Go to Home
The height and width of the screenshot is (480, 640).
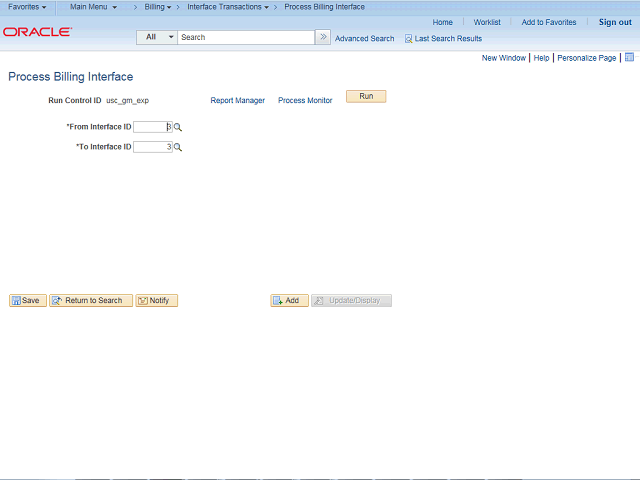coord(442,22)
